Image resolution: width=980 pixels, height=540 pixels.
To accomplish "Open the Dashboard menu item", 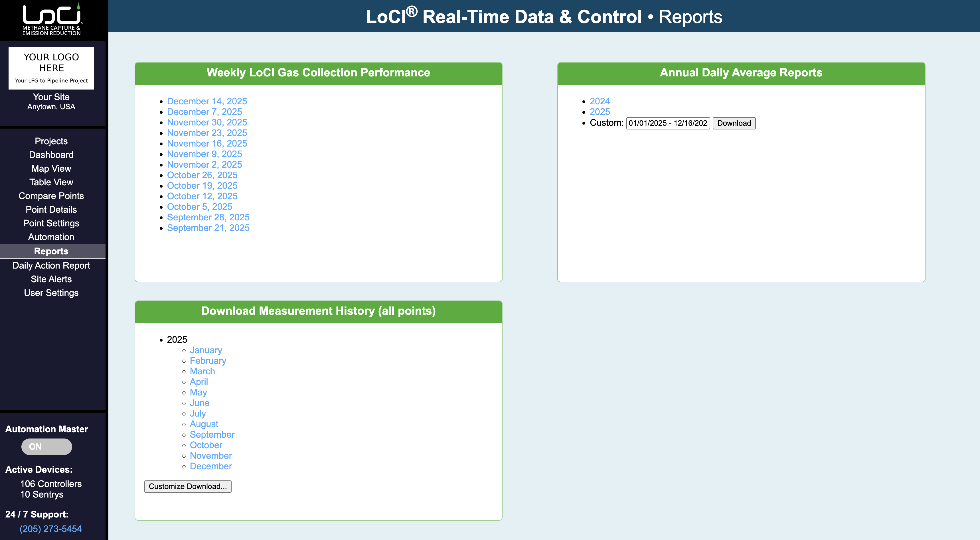I will [x=51, y=155].
